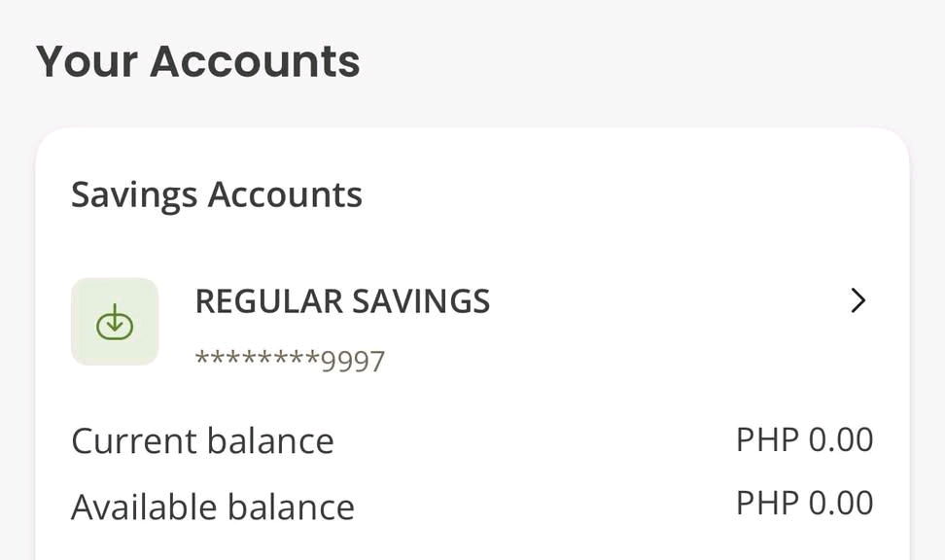Viewport: 945px width, 560px height.
Task: Click the Savings Accounts section title
Action: [x=217, y=195]
